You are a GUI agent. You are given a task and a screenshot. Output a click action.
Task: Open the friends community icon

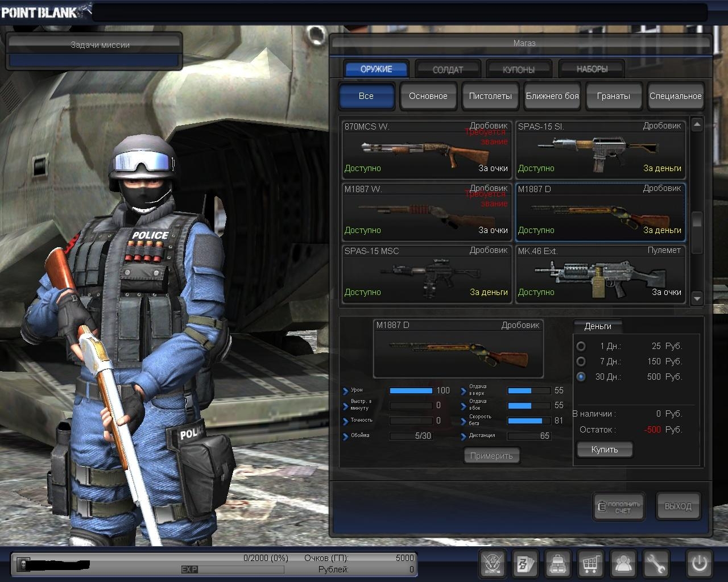pyautogui.click(x=623, y=564)
